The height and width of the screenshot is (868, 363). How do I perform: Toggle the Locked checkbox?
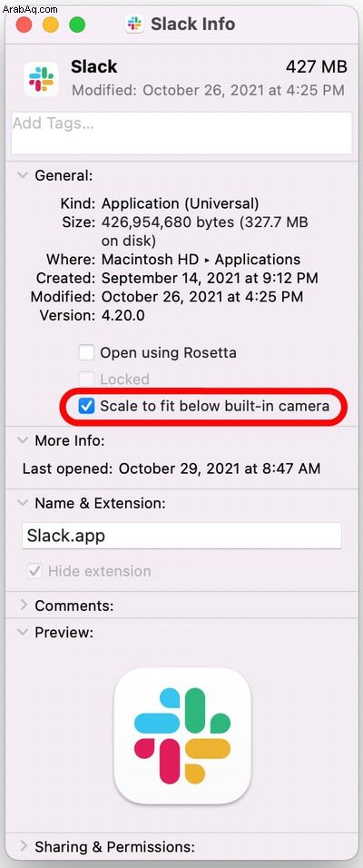point(86,380)
